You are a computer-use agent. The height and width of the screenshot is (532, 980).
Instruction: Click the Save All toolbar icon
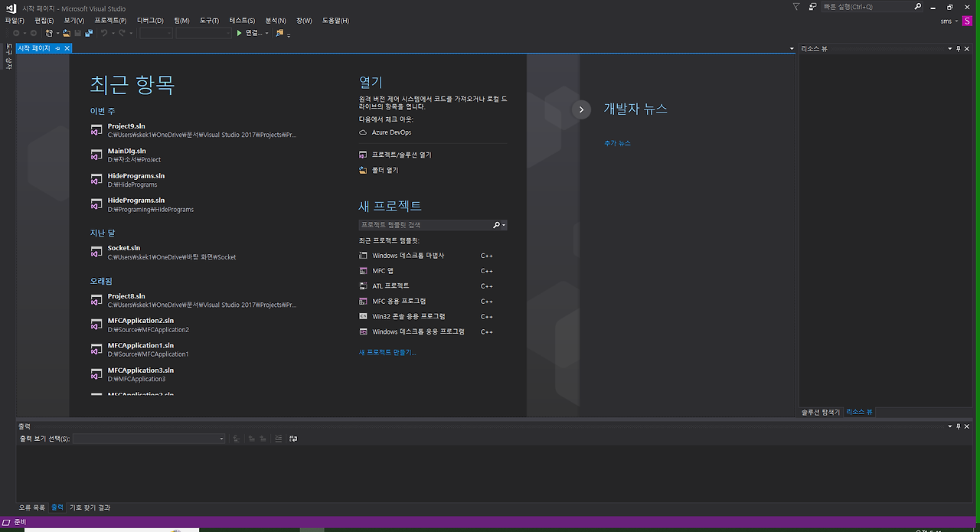[89, 33]
